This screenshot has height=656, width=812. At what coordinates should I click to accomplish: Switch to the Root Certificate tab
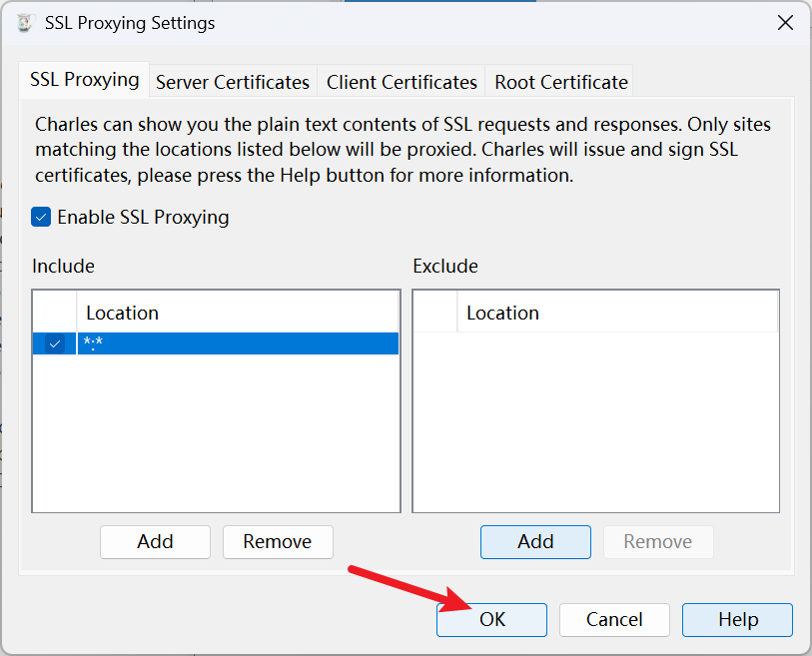[x=561, y=82]
